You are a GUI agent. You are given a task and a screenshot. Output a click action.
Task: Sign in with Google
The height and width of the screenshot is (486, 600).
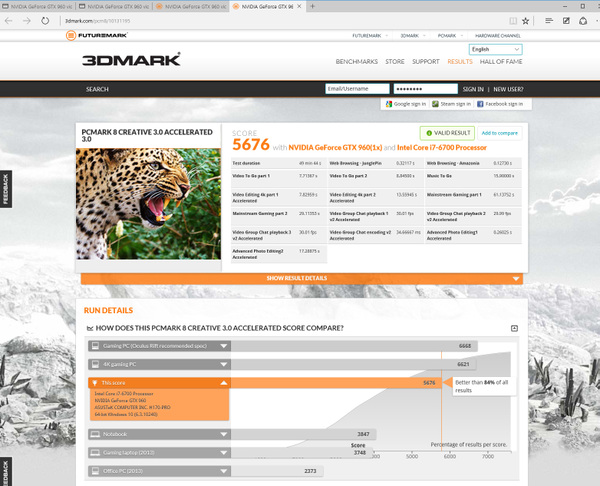(x=404, y=103)
